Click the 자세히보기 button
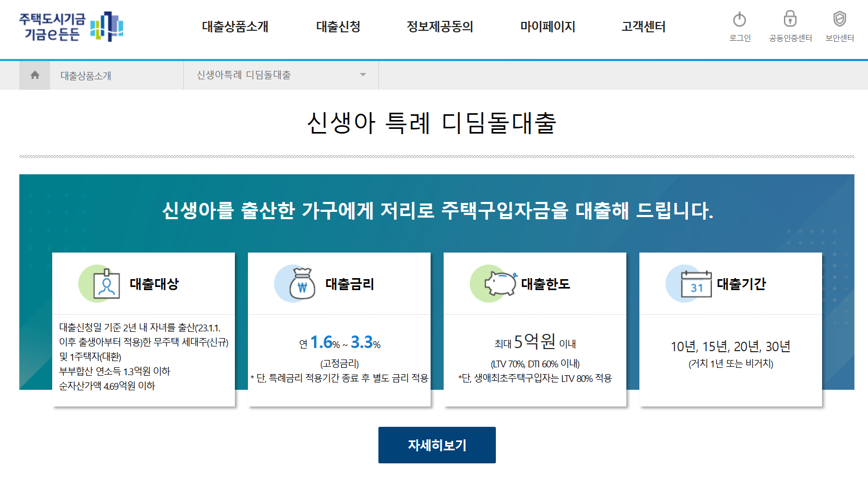This screenshot has height=479, width=868. point(437,445)
